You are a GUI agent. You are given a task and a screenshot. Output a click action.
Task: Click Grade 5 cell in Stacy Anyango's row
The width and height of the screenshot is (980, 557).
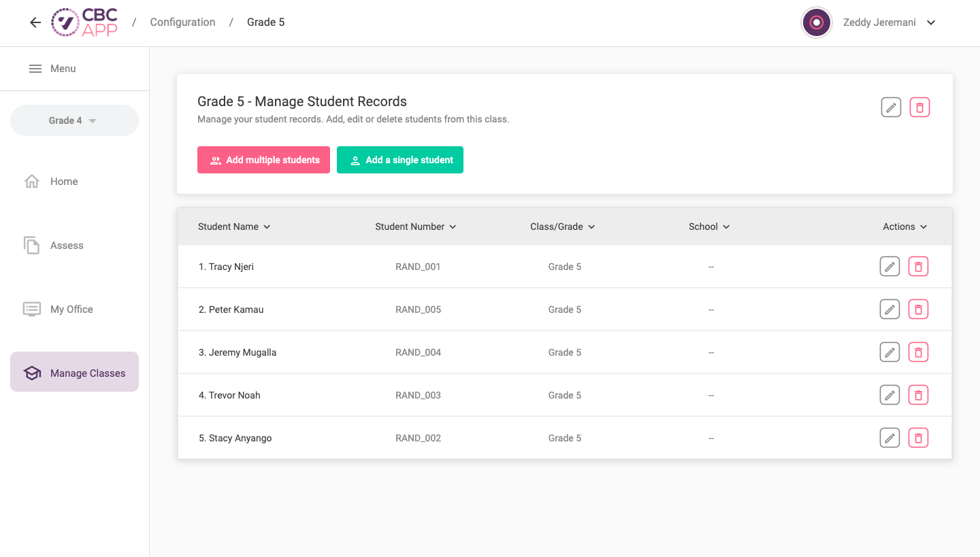565,438
